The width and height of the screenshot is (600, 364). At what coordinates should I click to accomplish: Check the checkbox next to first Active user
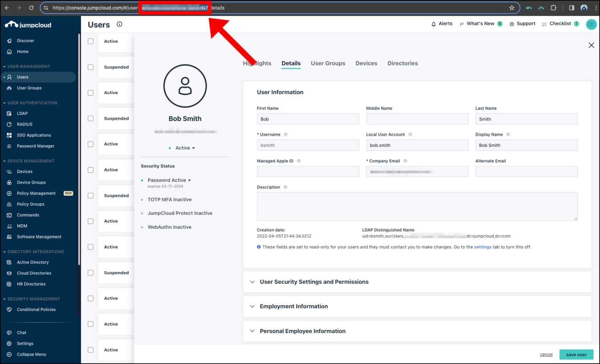pos(90,41)
